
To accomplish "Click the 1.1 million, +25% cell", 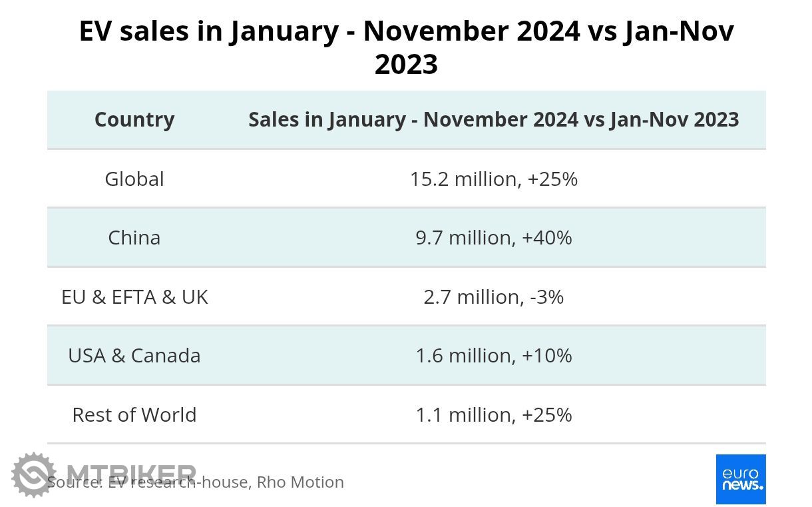I will tap(493, 414).
